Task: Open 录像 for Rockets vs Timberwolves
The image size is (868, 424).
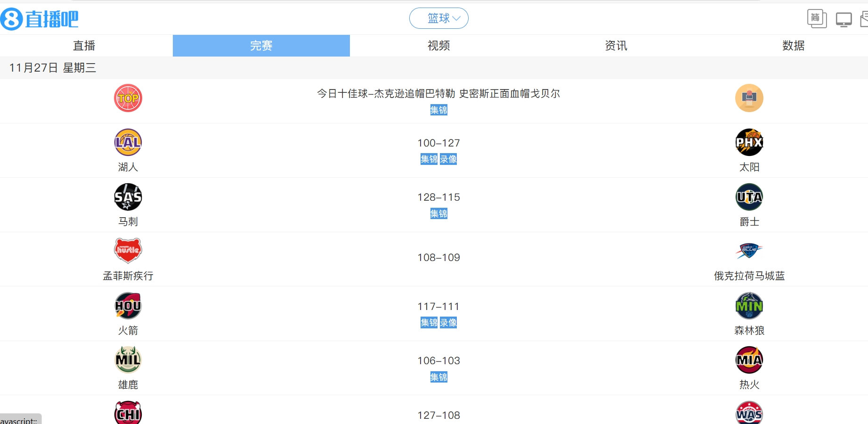Action: coord(448,323)
